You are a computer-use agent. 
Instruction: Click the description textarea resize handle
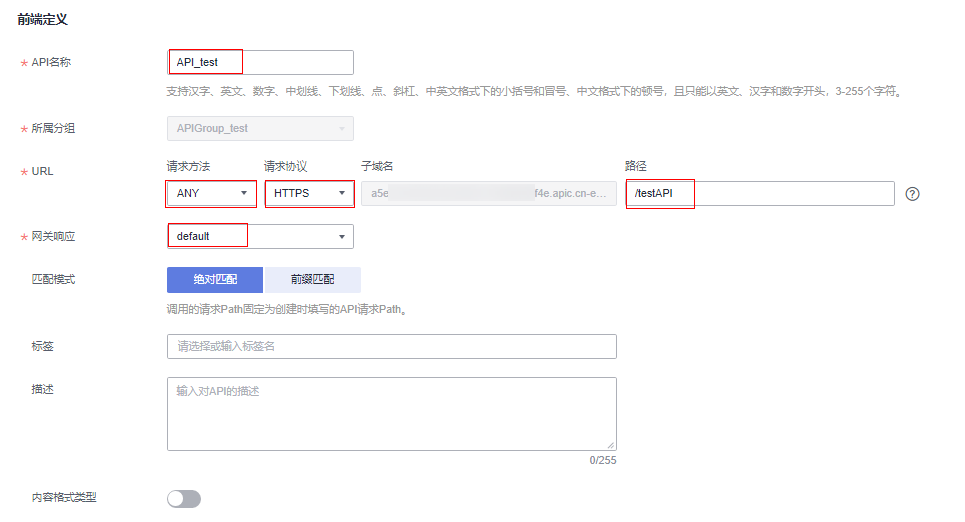tap(610, 444)
